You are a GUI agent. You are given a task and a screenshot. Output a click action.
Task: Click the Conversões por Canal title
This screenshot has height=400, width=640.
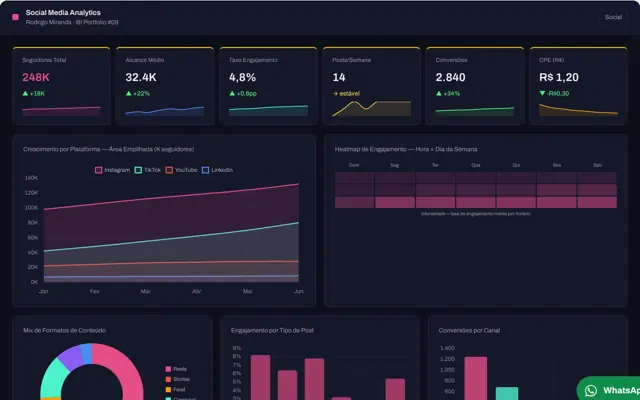coord(469,330)
